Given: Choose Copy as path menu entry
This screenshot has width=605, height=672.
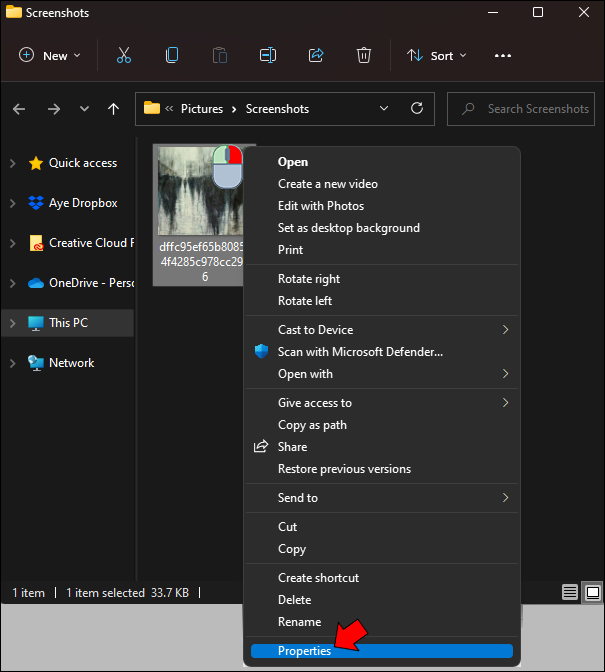Looking at the screenshot, I should [312, 425].
